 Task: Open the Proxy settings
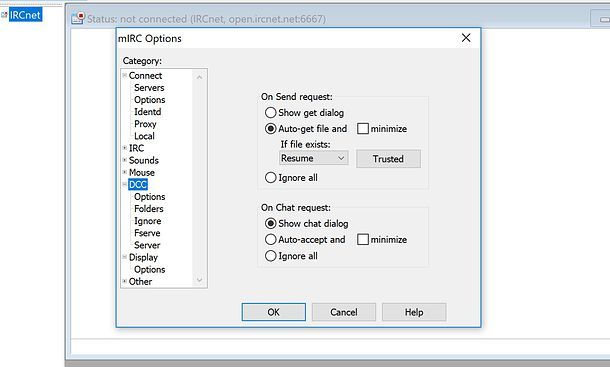coord(145,124)
